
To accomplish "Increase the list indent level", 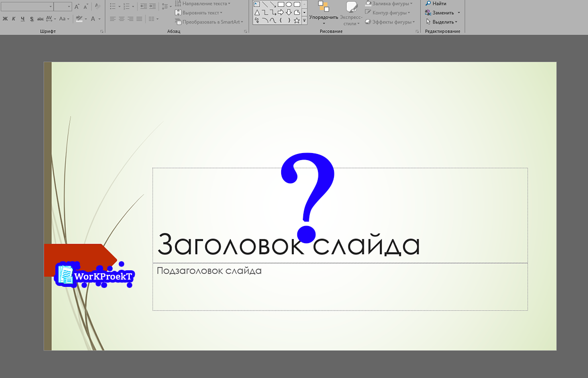I will (x=152, y=7).
